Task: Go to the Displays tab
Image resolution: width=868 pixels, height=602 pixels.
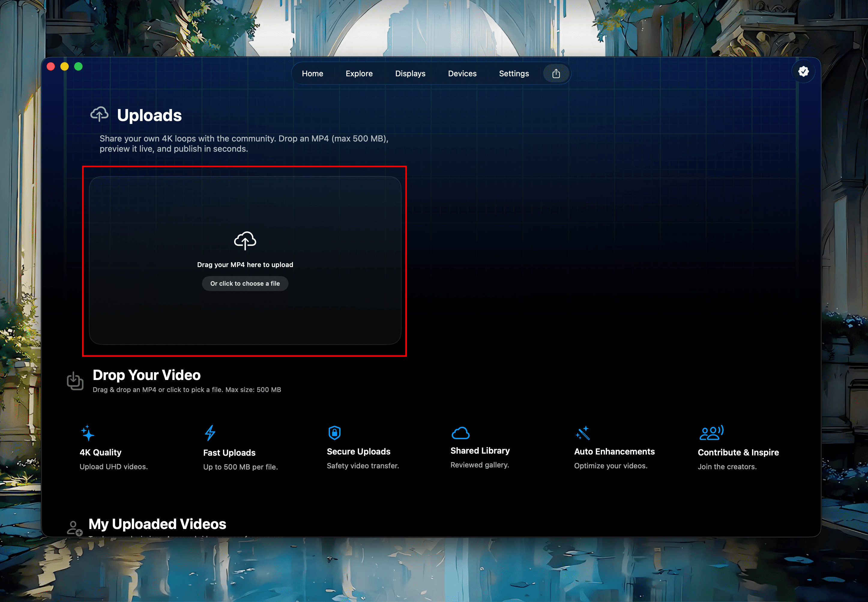Action: click(410, 74)
